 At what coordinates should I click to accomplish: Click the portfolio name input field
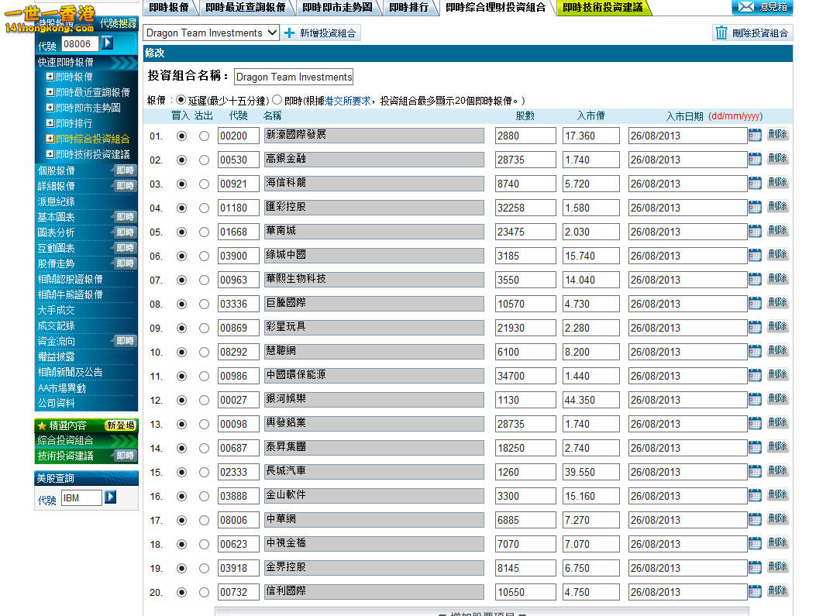coord(294,77)
